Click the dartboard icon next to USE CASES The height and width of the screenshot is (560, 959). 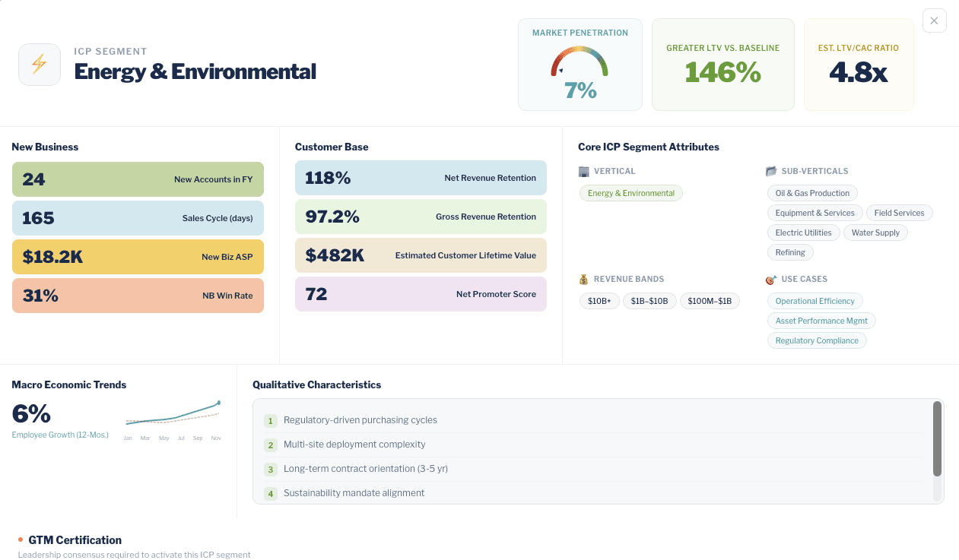point(770,279)
